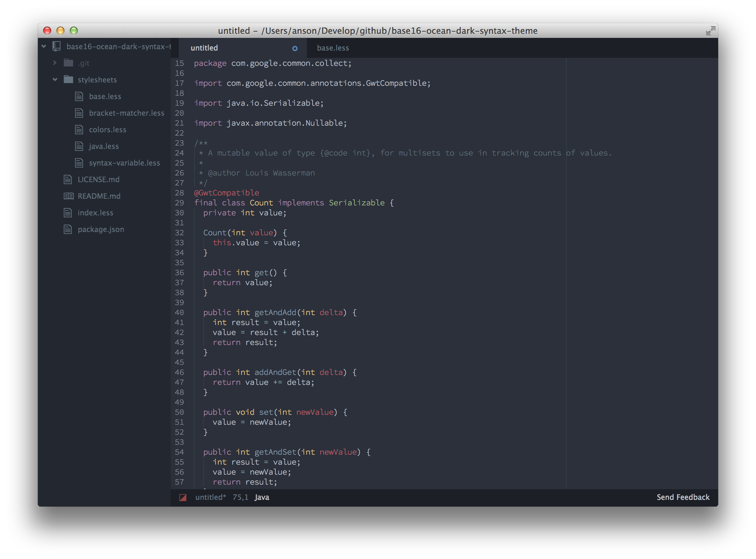Click the base.less file icon in the tree
This screenshot has height=559, width=756.
(x=79, y=96)
